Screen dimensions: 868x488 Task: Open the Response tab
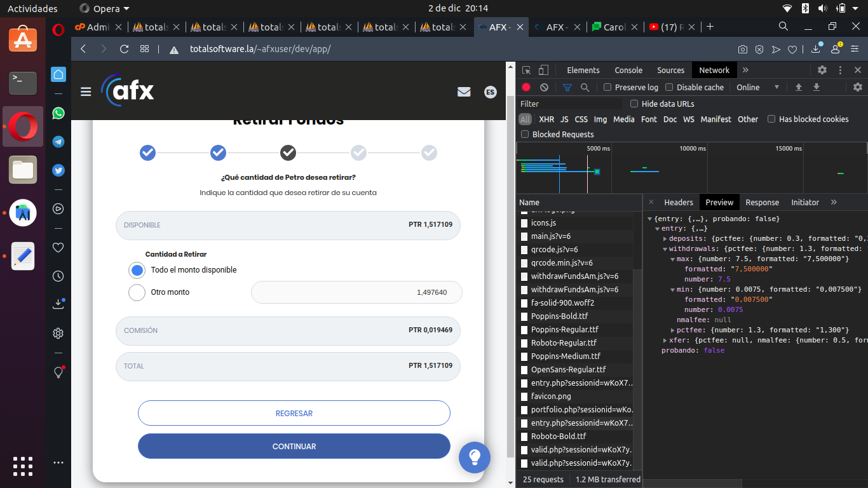(762, 202)
